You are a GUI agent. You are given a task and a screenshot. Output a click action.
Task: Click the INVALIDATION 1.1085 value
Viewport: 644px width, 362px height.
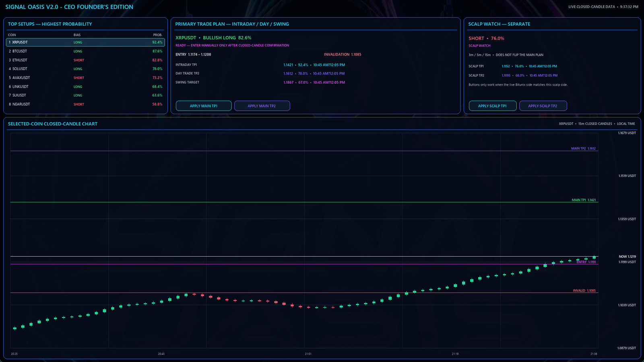coord(343,55)
